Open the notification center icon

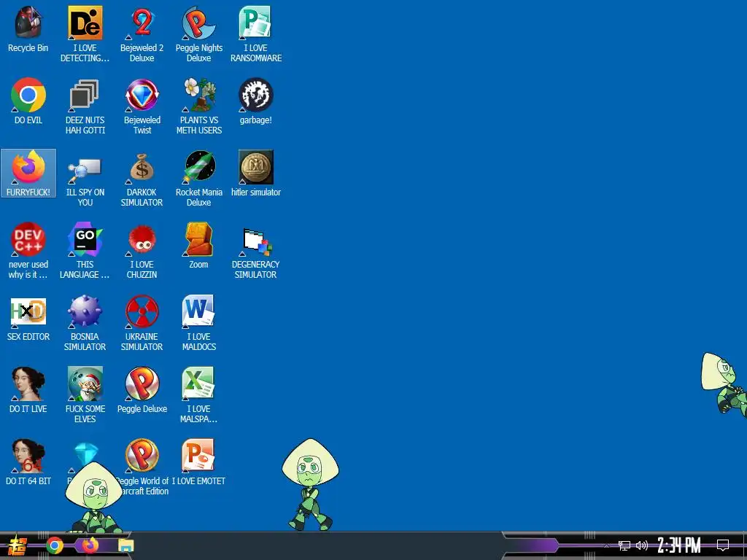[x=723, y=545]
